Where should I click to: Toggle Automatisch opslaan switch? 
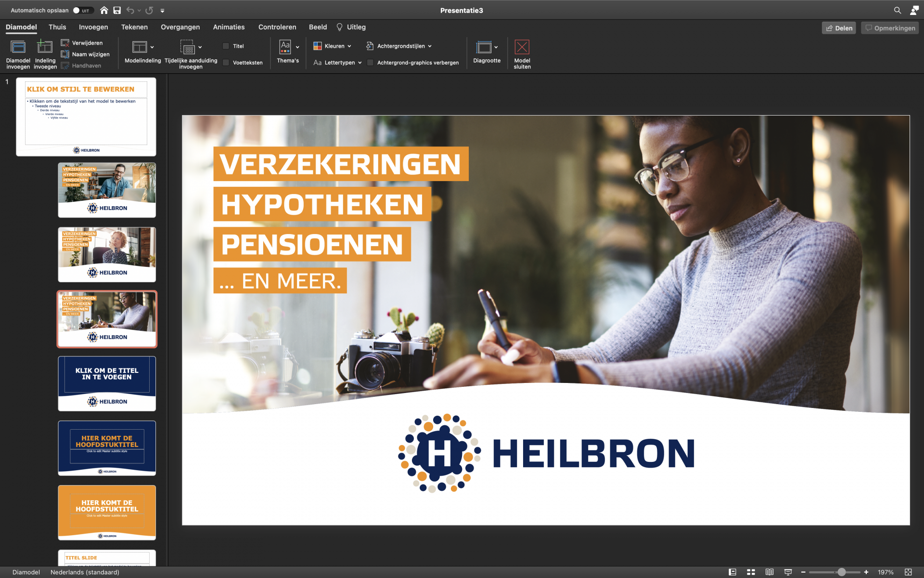(x=83, y=10)
